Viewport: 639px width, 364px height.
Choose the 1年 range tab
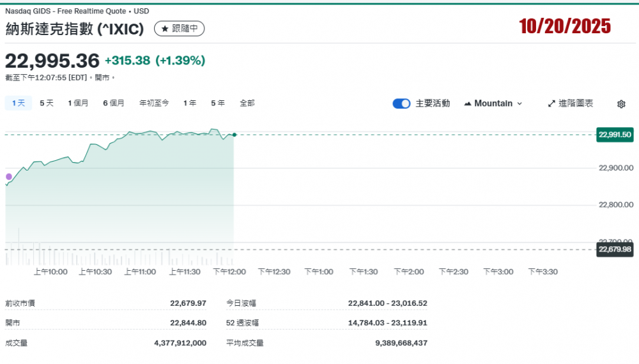point(189,103)
